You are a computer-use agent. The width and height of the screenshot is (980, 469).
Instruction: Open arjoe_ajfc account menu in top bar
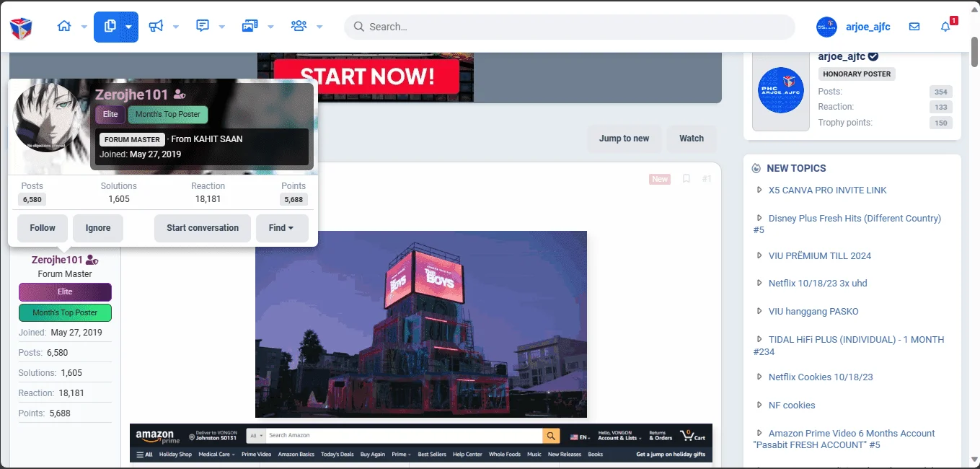click(x=868, y=27)
